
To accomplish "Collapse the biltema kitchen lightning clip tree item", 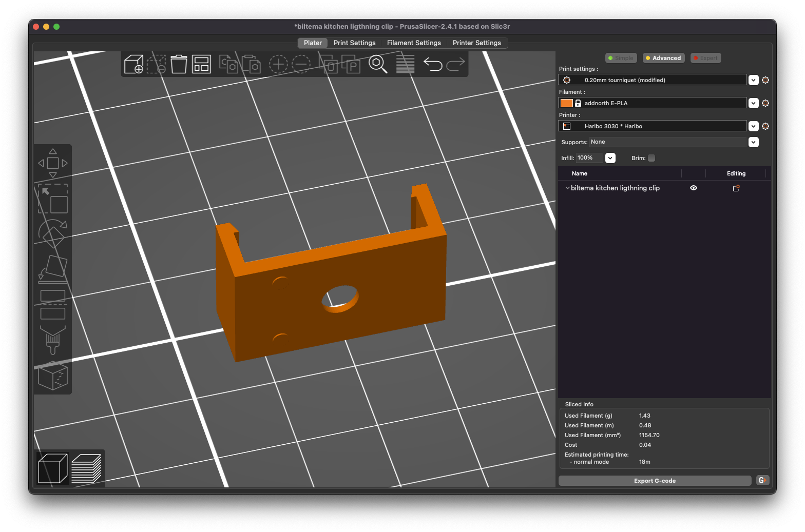I will point(567,188).
